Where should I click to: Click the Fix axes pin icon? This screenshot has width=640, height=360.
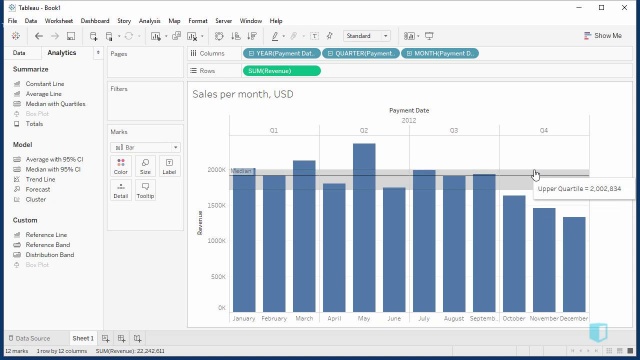click(x=330, y=36)
